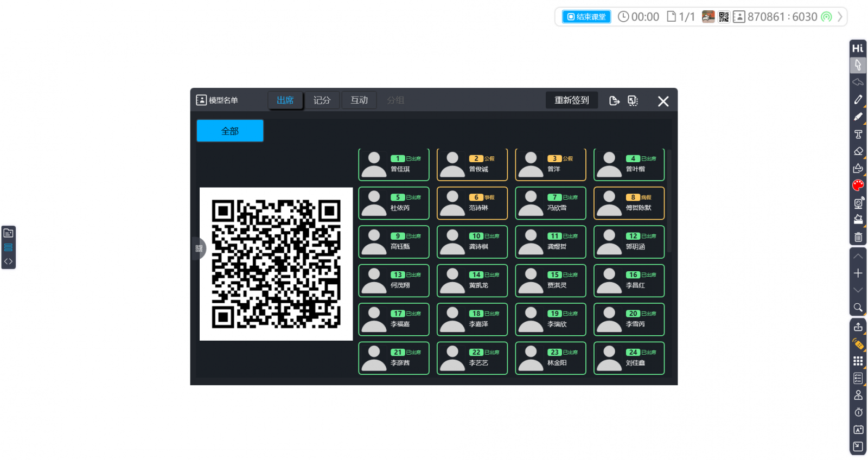The height and width of the screenshot is (460, 868).
Task: Toggle student 6 范诗琳 attendance status
Action: tap(472, 203)
